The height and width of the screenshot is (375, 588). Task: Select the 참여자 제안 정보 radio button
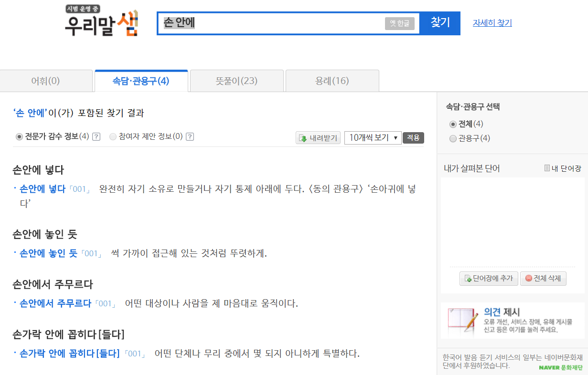113,137
